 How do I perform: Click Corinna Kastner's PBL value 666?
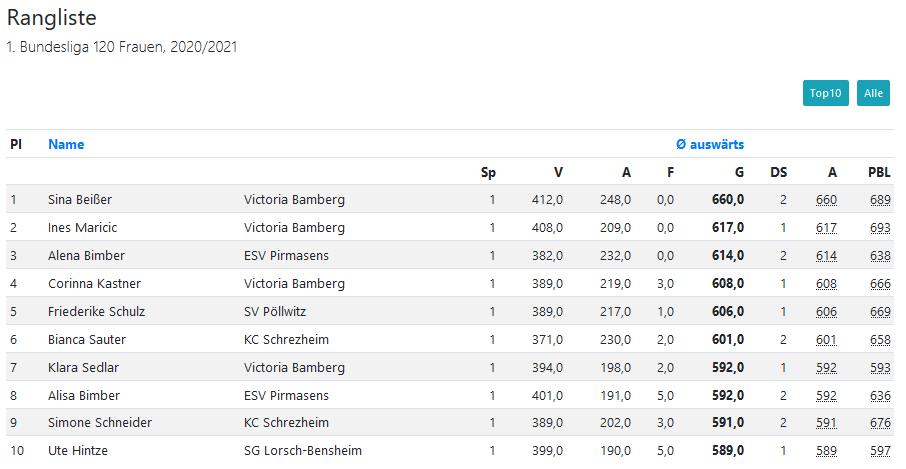pos(880,284)
